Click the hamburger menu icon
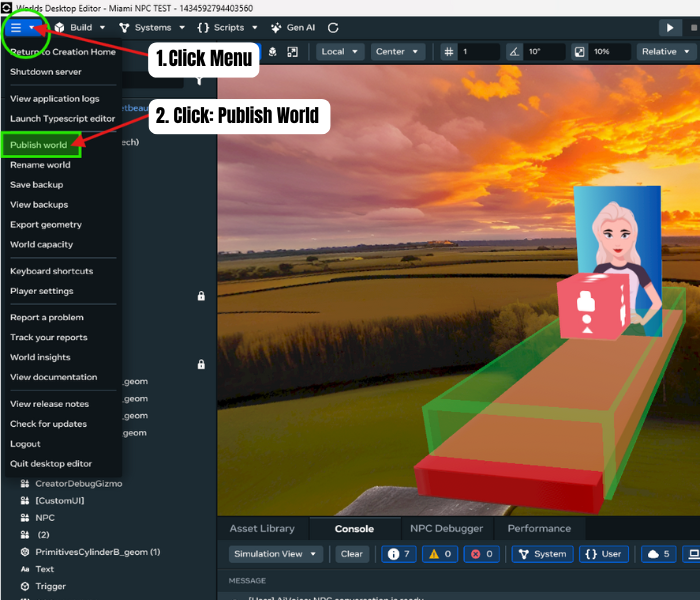This screenshot has height=600, width=700. coord(16,27)
